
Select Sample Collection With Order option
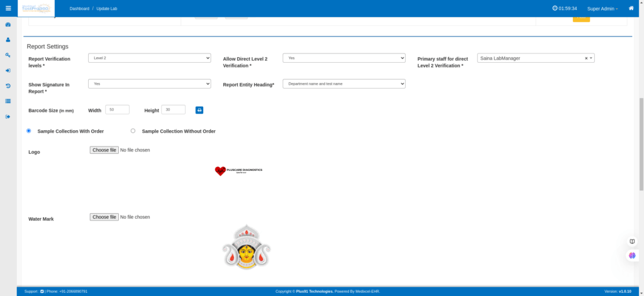tap(28, 131)
